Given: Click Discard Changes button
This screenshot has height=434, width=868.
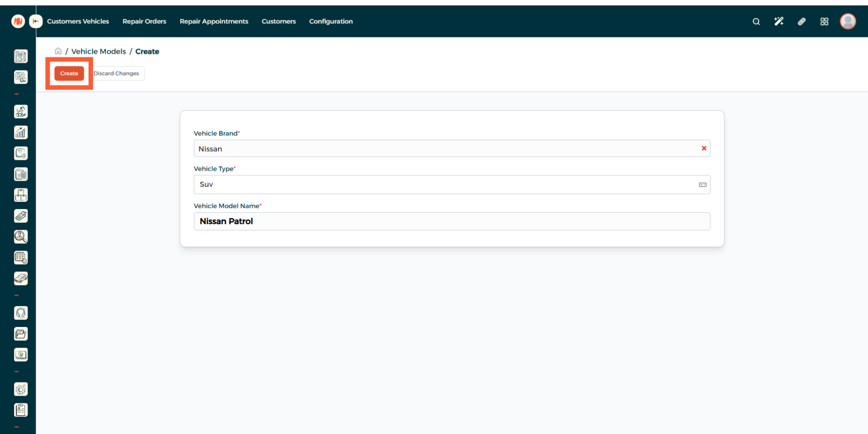Looking at the screenshot, I should tap(116, 73).
